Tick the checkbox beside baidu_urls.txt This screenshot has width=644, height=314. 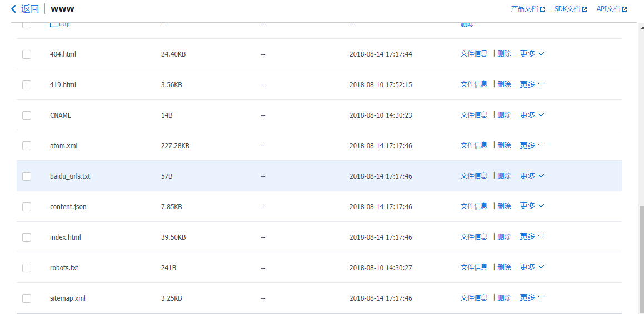pos(27,176)
